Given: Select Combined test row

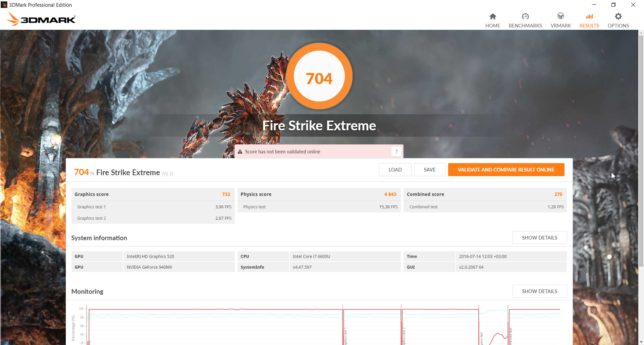Looking at the screenshot, I should coord(485,207).
